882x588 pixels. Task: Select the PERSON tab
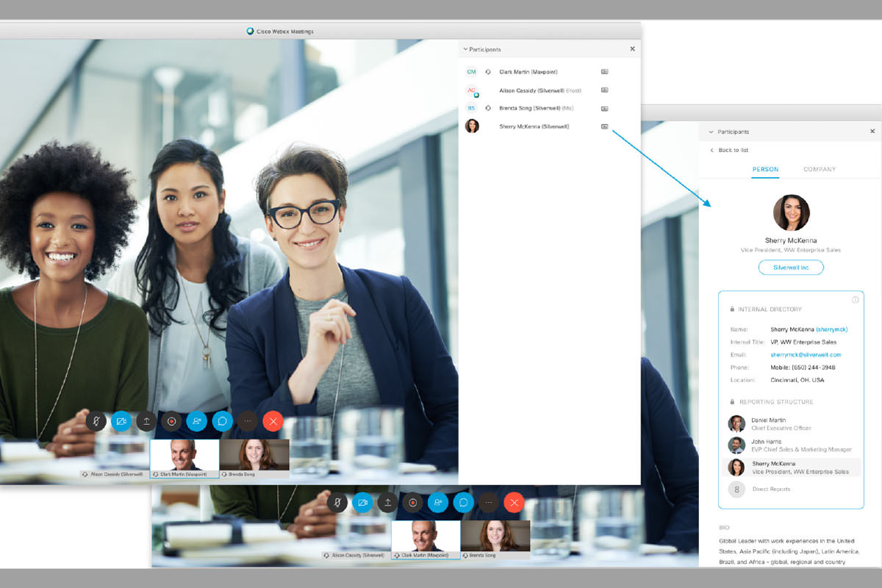(x=765, y=169)
